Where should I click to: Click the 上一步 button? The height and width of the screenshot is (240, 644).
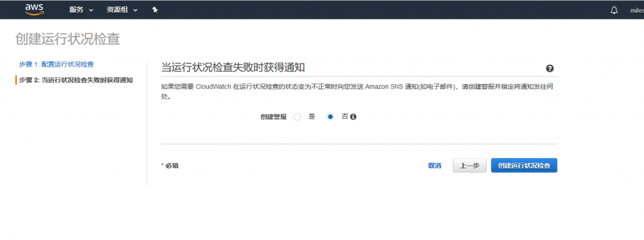tap(469, 166)
